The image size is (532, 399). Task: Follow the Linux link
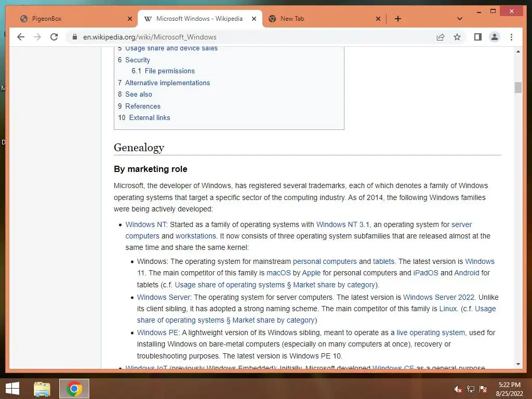pyautogui.click(x=448, y=309)
